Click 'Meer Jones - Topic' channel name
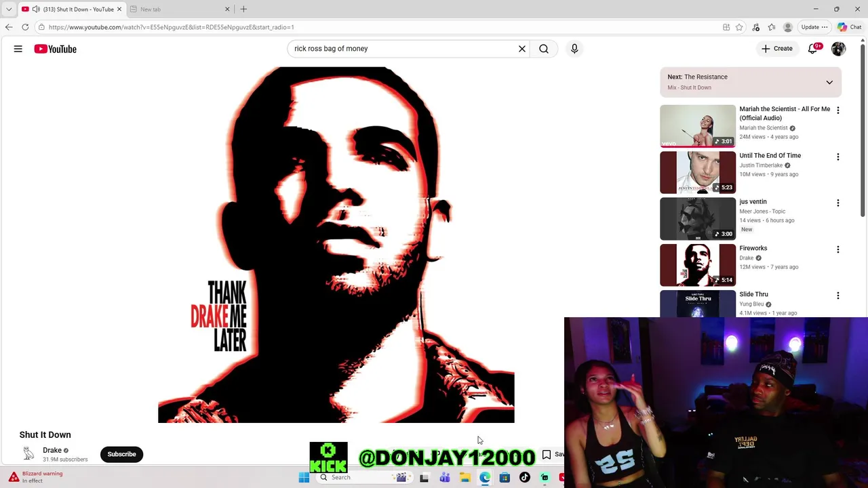The image size is (868, 488). click(x=762, y=211)
